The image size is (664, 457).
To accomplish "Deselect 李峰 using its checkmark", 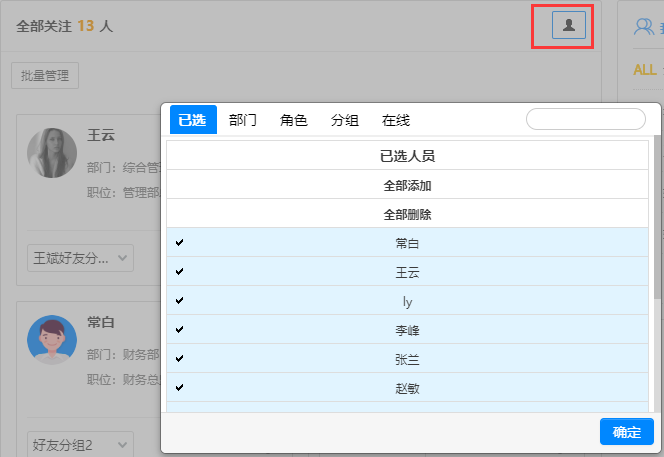I will pos(180,329).
